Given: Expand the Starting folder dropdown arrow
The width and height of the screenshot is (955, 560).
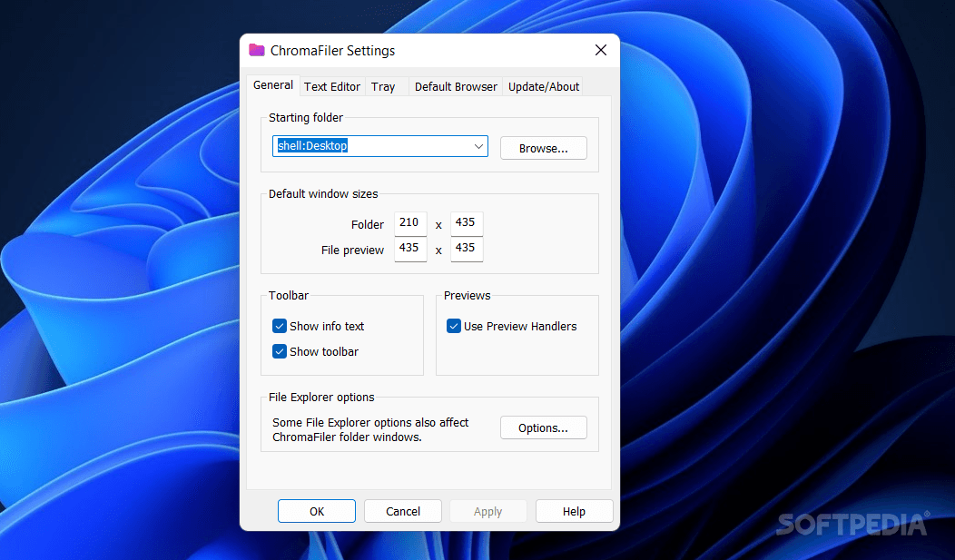Looking at the screenshot, I should click(x=478, y=146).
